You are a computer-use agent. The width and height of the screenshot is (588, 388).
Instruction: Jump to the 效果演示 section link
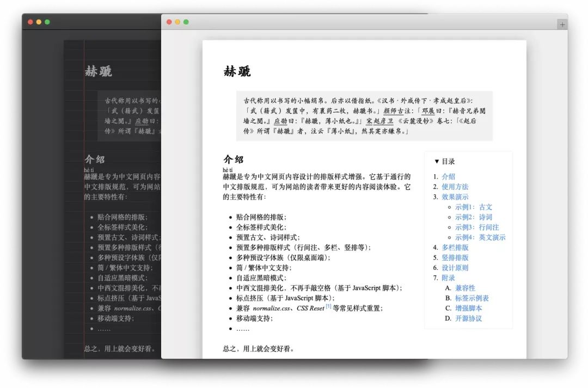tap(455, 197)
